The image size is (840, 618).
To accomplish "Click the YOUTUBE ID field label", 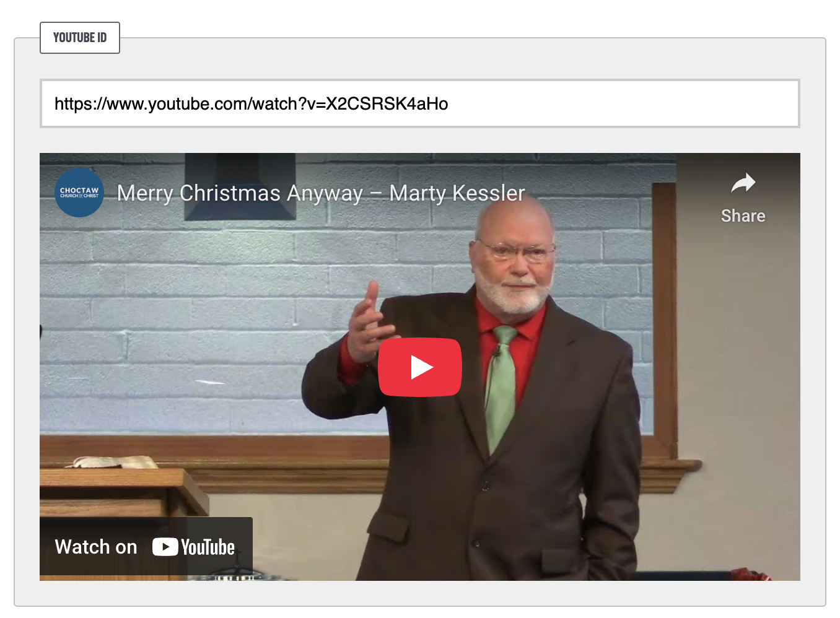I will tap(80, 38).
